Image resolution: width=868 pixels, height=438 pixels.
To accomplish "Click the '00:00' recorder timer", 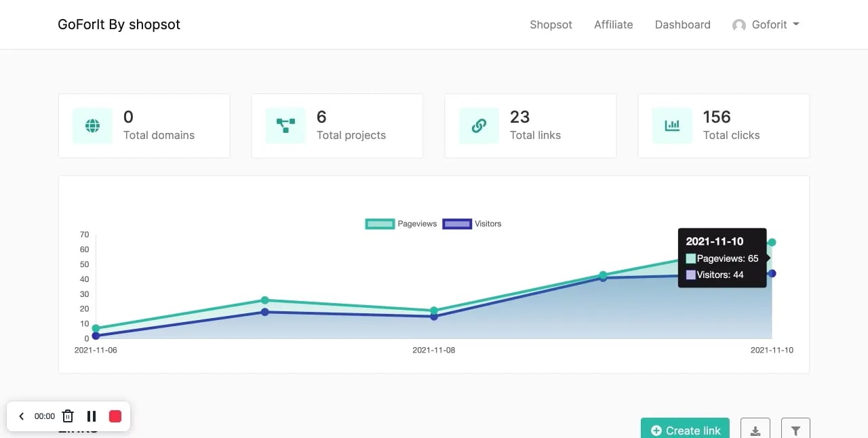I will 45,416.
